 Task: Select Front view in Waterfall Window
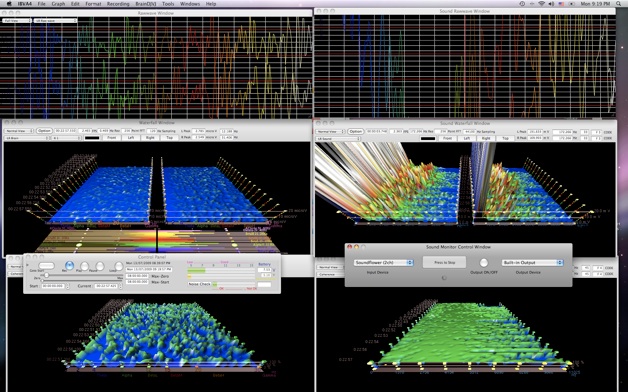pos(112,138)
